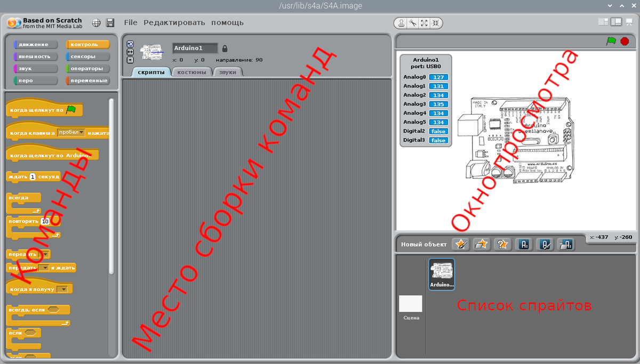The image size is (640, 364).
Task: Open the передать и ждать message dropdown
Action: pyautogui.click(x=45, y=268)
